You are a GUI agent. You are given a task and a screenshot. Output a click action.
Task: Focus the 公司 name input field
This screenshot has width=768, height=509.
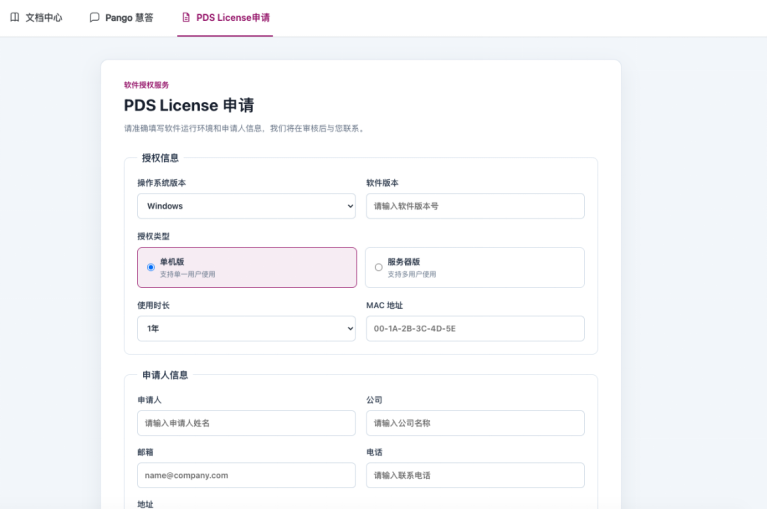475,423
